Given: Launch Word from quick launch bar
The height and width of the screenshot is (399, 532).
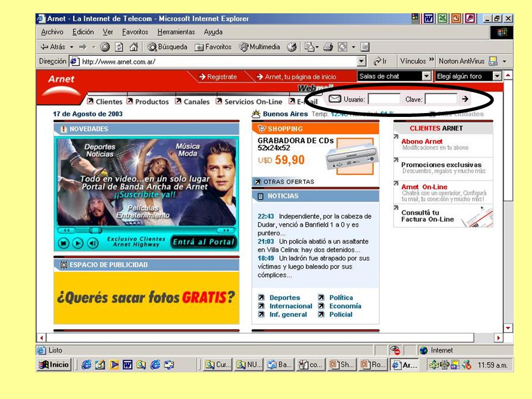Looking at the screenshot, I should (x=127, y=365).
